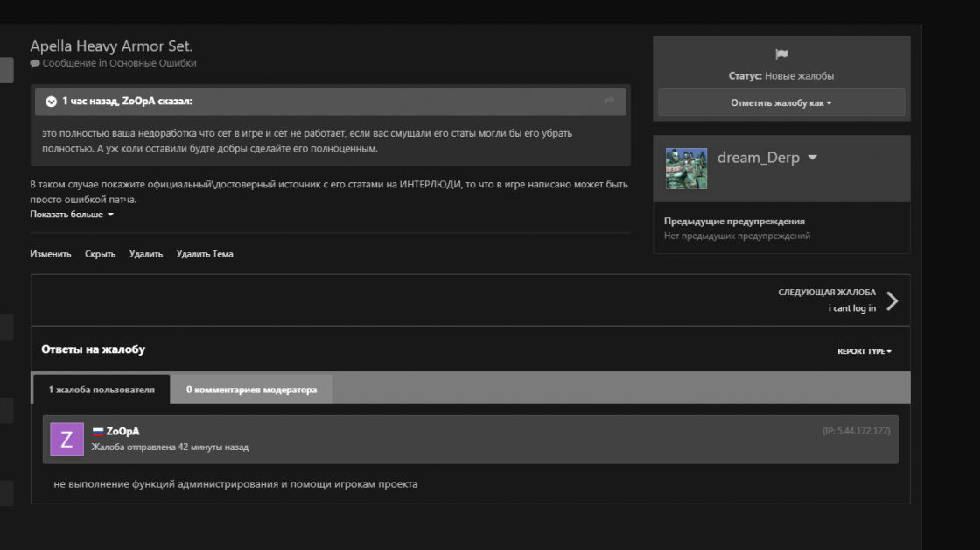Open the REPORT TYPE dropdown
Viewport: 980px width, 550px height.
[864, 351]
